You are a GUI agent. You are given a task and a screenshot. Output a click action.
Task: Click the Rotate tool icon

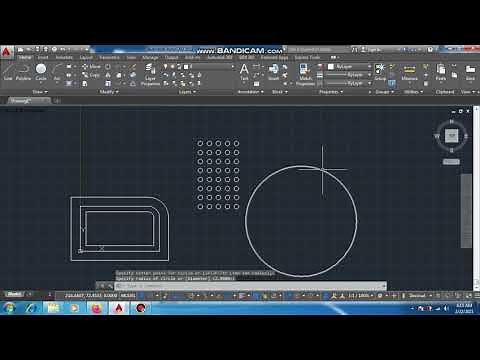[x=108, y=67]
